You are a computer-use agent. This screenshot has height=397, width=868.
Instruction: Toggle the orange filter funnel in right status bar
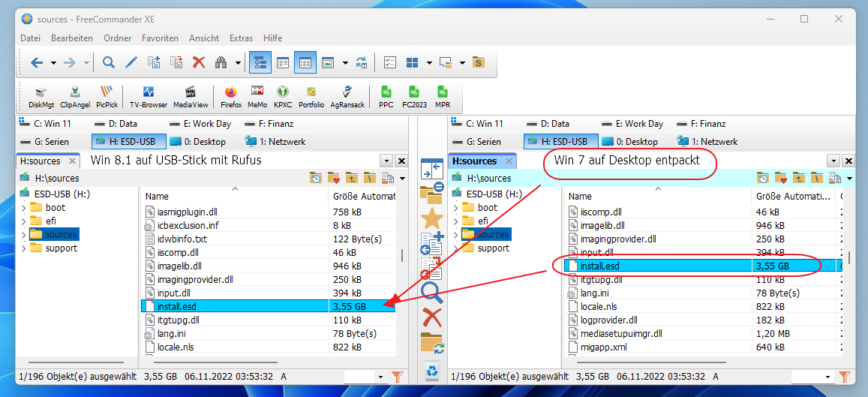[844, 377]
